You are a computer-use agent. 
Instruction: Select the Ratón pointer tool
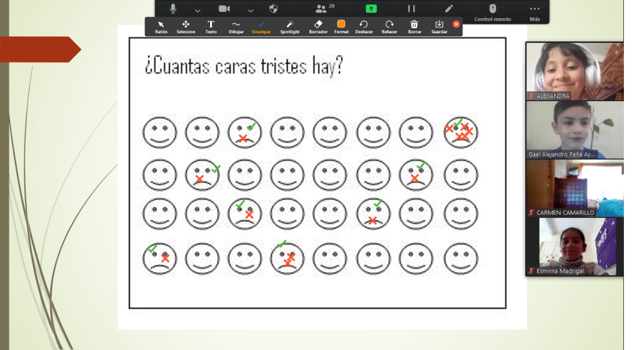pyautogui.click(x=161, y=26)
